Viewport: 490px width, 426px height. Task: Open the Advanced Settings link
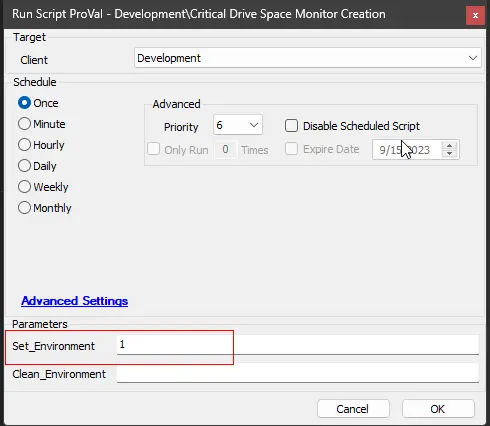[75, 301]
